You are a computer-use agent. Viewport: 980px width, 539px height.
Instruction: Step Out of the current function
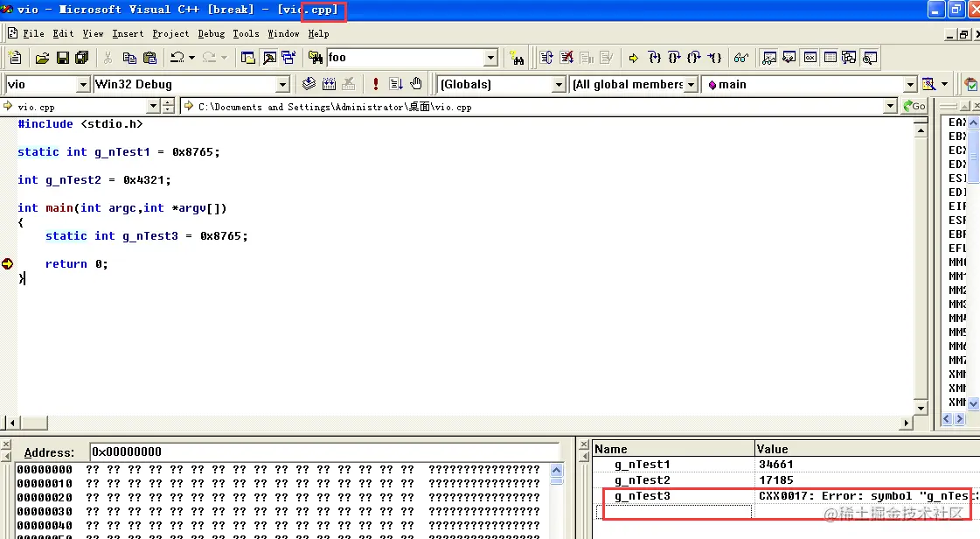[694, 58]
